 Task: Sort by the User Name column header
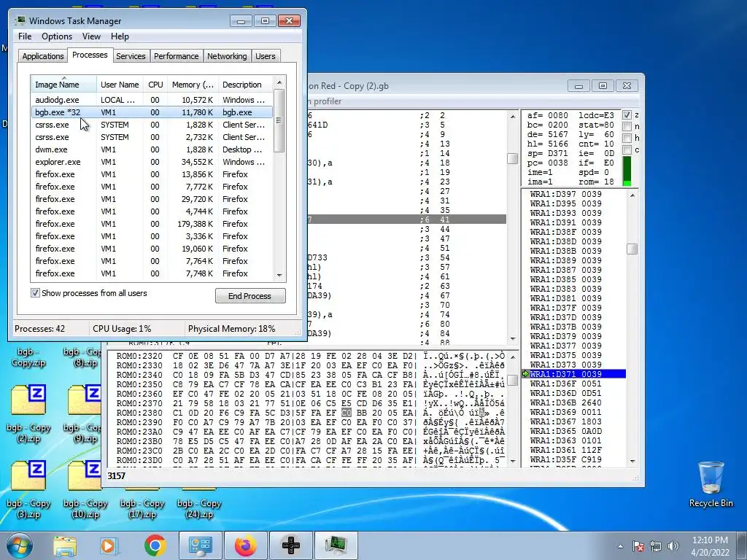(120, 85)
